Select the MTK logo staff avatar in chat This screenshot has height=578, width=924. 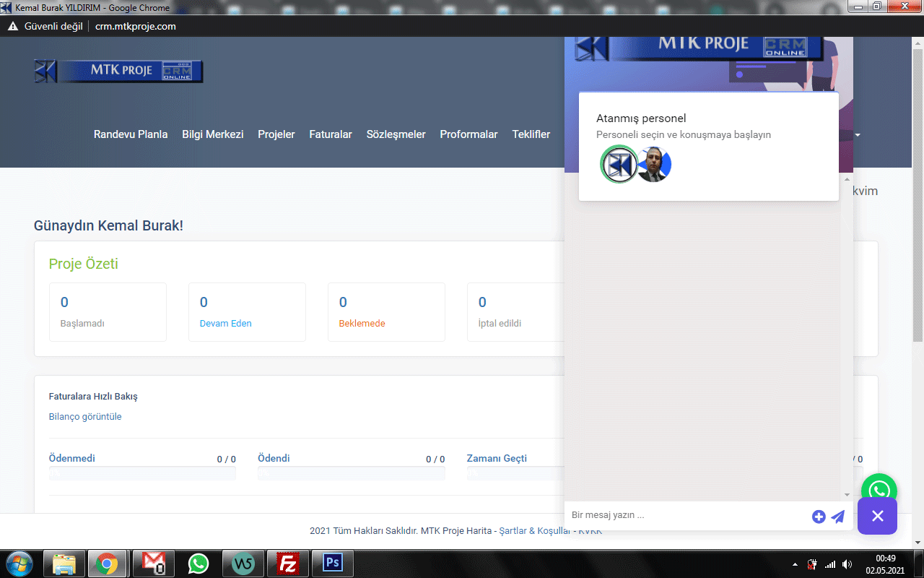tap(619, 165)
